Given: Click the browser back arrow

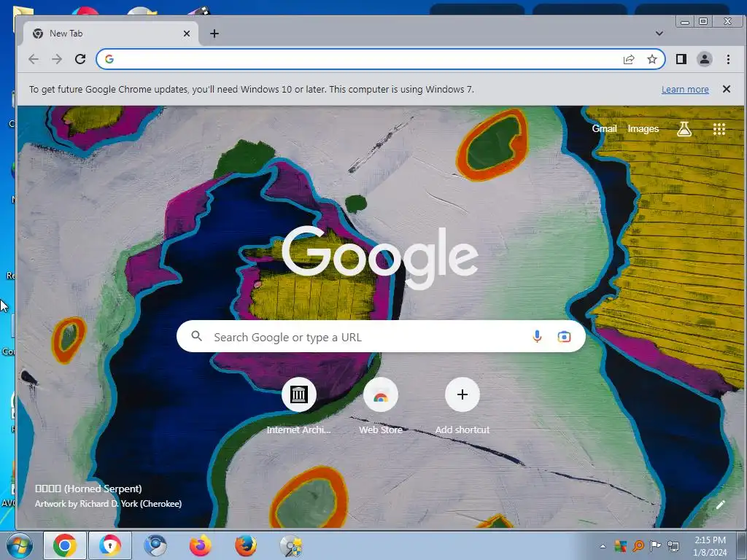Looking at the screenshot, I should [x=34, y=59].
